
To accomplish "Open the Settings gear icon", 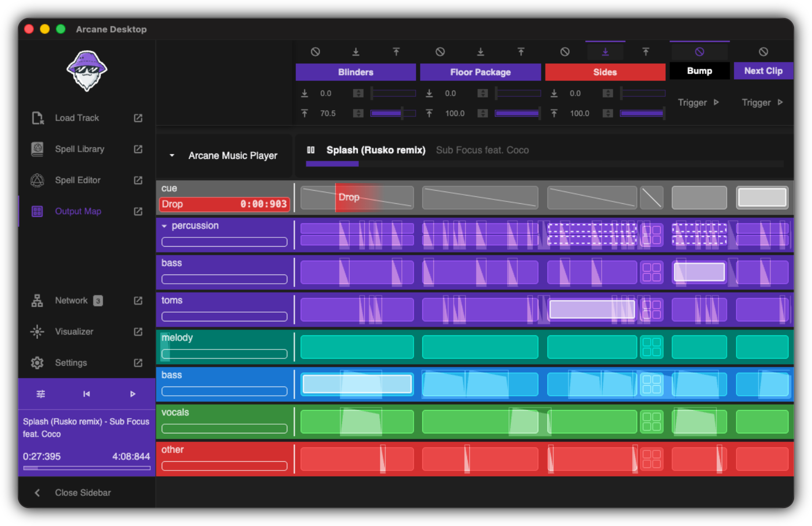I will pos(37,362).
